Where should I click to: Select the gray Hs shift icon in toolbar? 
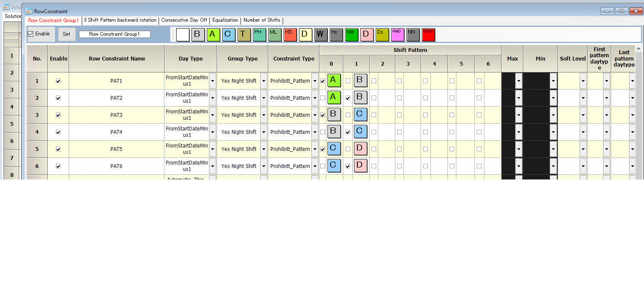tap(336, 35)
